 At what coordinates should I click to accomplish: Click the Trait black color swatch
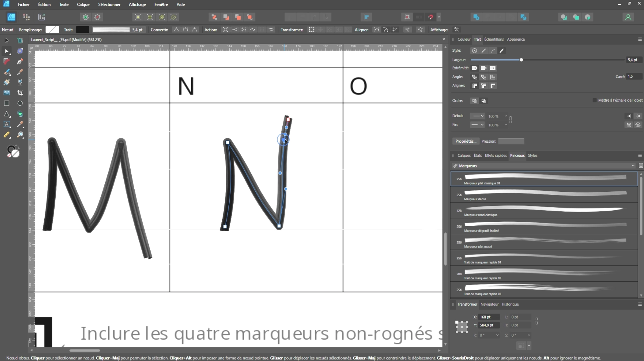82,30
